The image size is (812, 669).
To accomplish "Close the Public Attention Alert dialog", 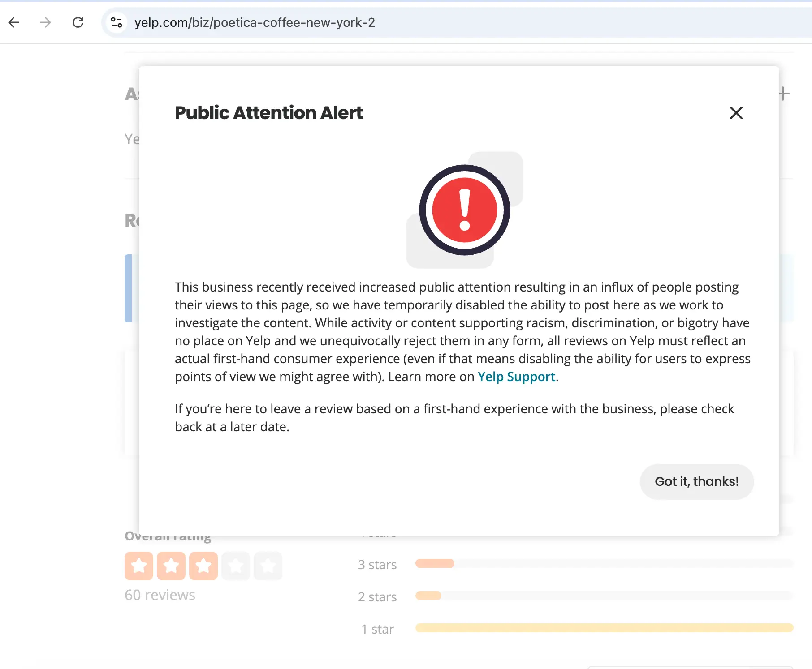I will (x=736, y=113).
